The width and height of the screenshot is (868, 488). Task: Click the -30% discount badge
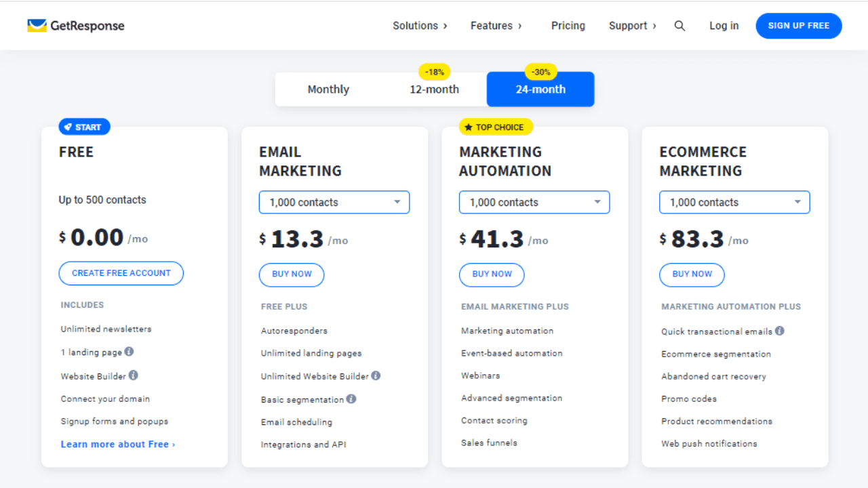point(541,71)
